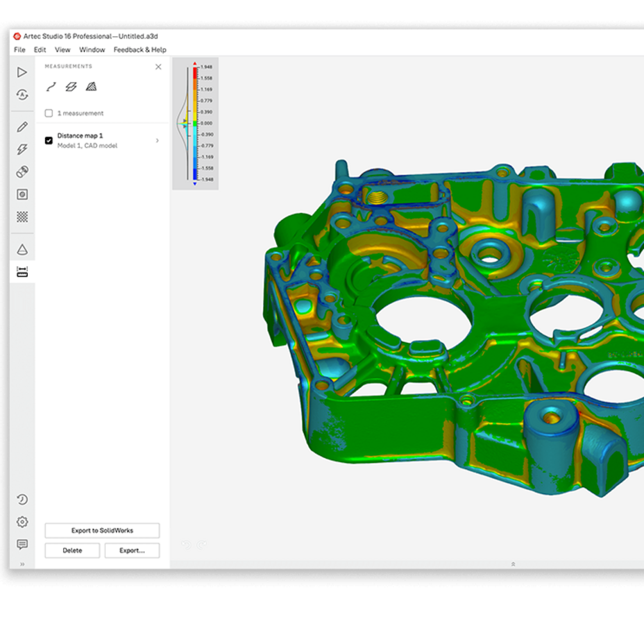
Task: Open the Feedback & Help menu
Action: pyautogui.click(x=140, y=50)
